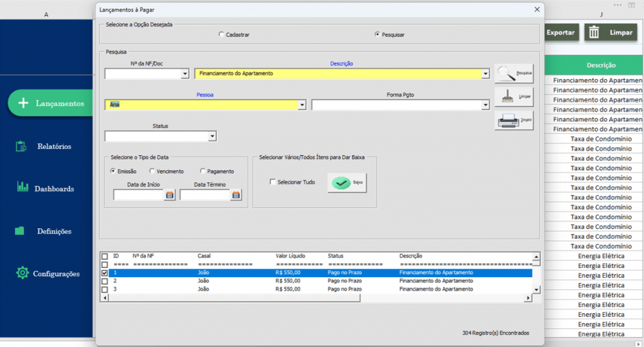Open calendar picker for Data Término

[236, 195]
